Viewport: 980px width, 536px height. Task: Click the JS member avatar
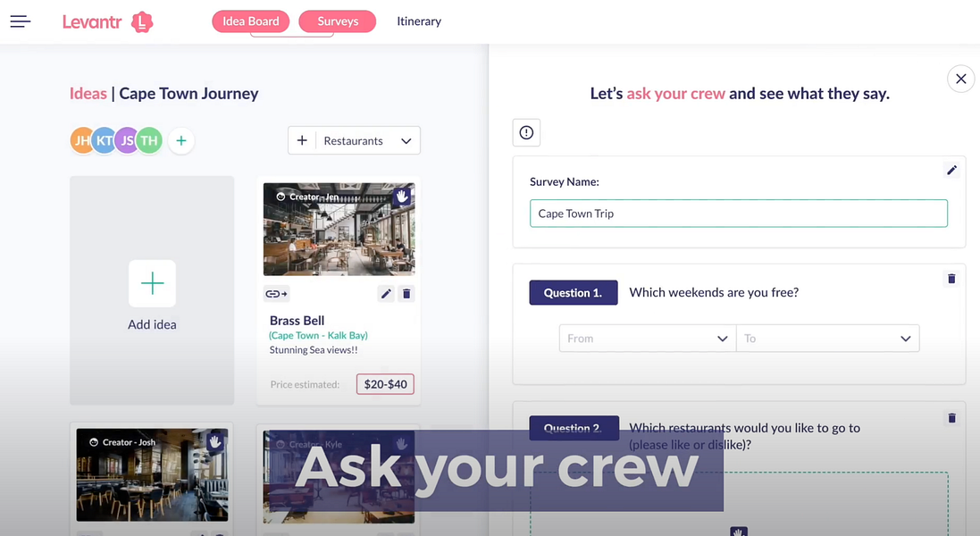(126, 140)
